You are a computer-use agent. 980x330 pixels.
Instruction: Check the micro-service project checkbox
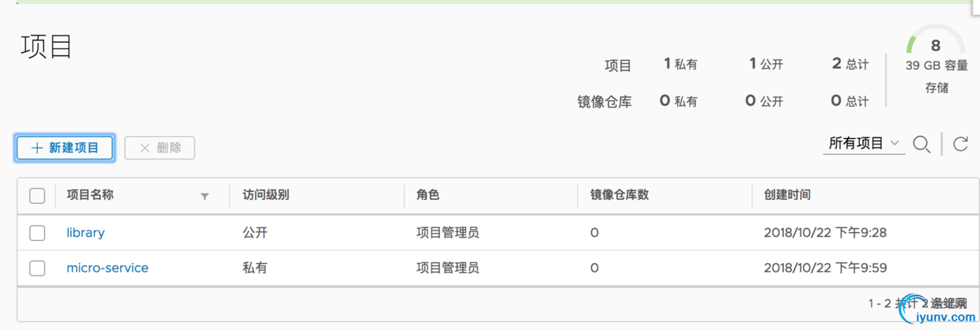pos(37,268)
